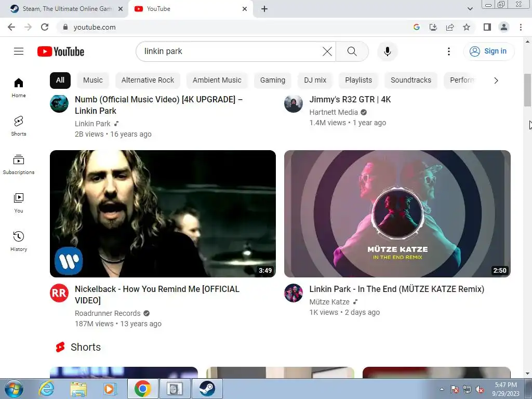The image size is (532, 399).
Task: Select the Playlists filter chip
Action: pyautogui.click(x=358, y=80)
